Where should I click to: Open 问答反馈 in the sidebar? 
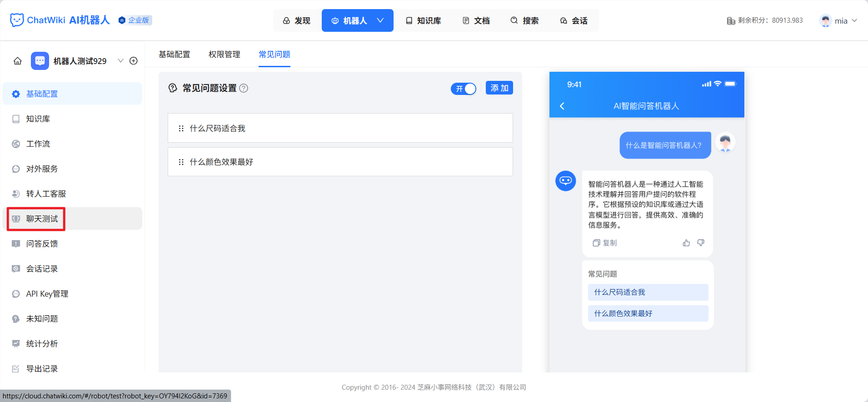coord(72,243)
